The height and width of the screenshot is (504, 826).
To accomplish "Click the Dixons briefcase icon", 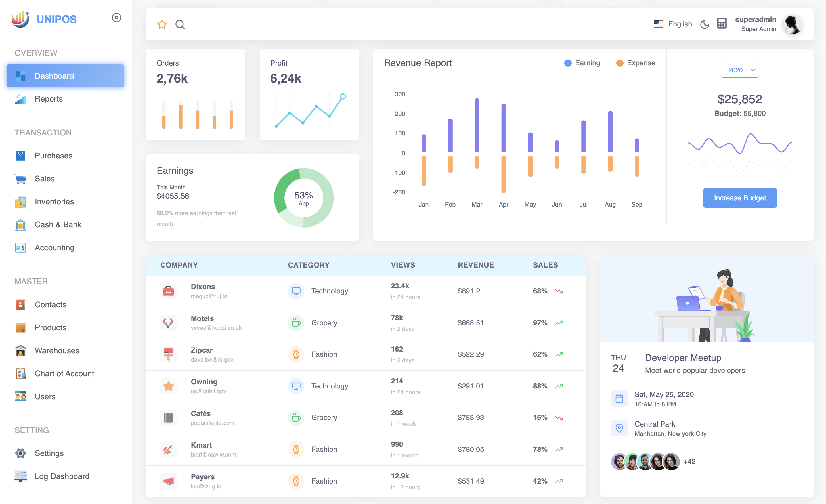I will (168, 291).
